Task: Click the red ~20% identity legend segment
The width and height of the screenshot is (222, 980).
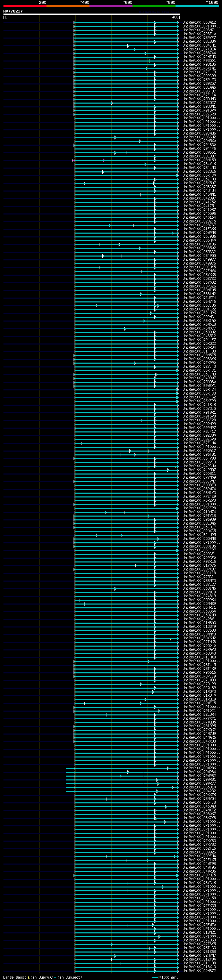Action: click(25, 6)
